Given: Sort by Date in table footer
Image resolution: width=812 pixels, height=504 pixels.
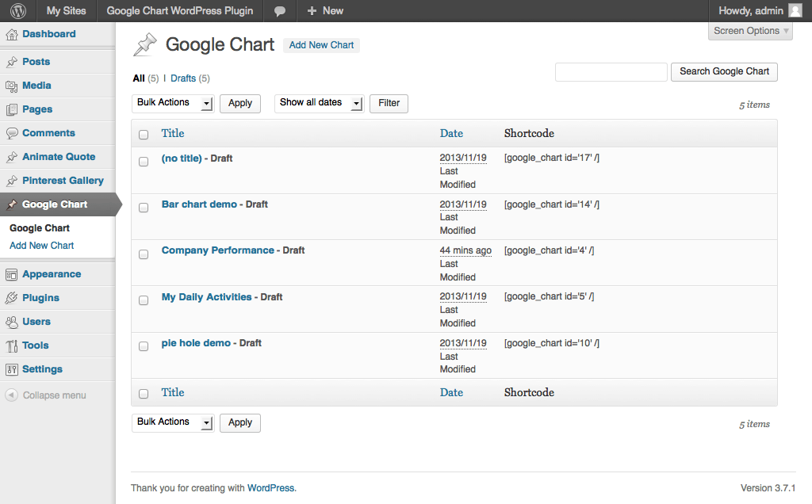Looking at the screenshot, I should point(451,393).
